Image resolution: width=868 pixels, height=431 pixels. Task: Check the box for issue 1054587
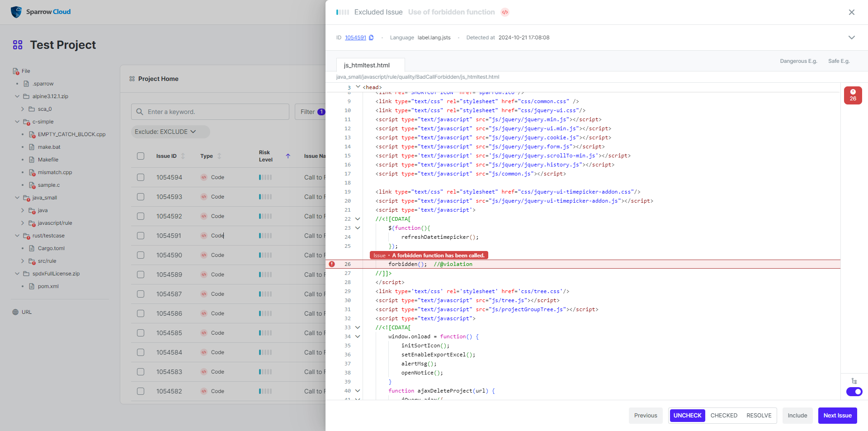(141, 294)
